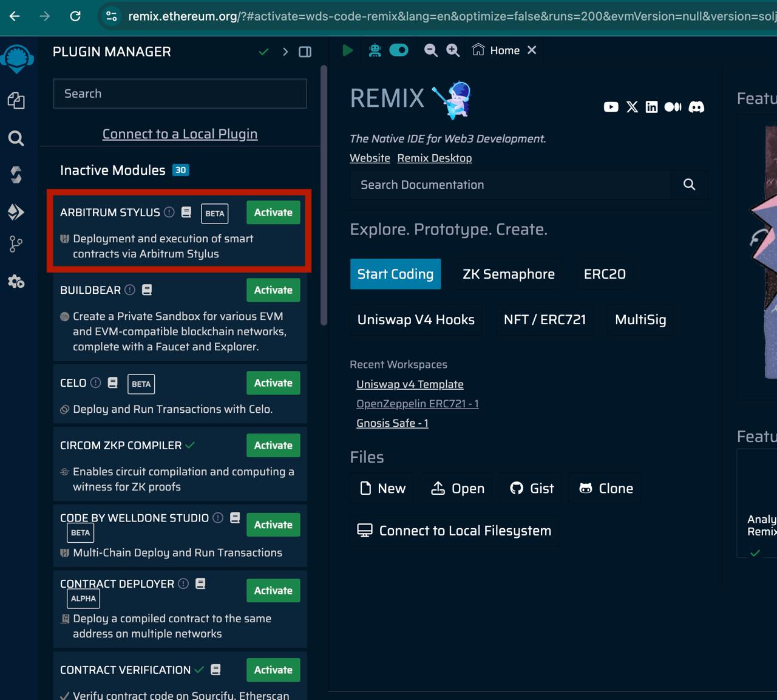This screenshot has width=777, height=700.
Task: Click Connect to Local Filesystem
Action: point(454,531)
